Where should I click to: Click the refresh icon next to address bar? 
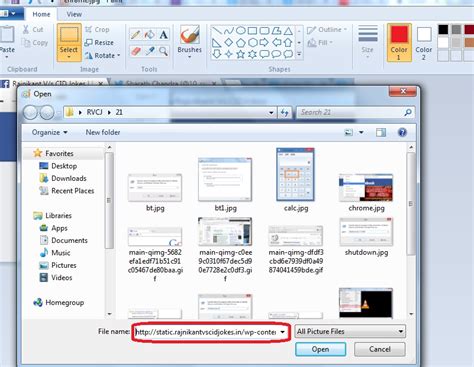pyautogui.click(x=284, y=112)
